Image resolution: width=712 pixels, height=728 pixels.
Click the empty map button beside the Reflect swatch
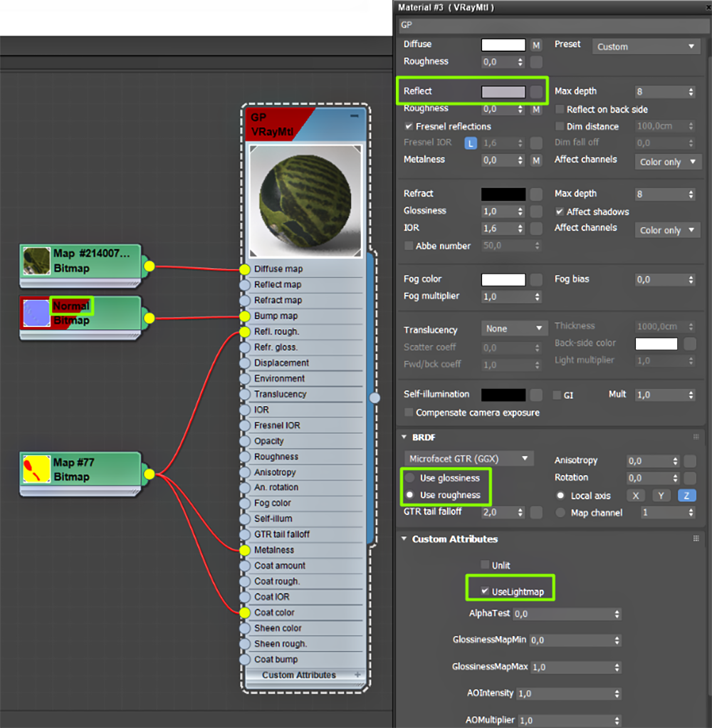pos(536,91)
